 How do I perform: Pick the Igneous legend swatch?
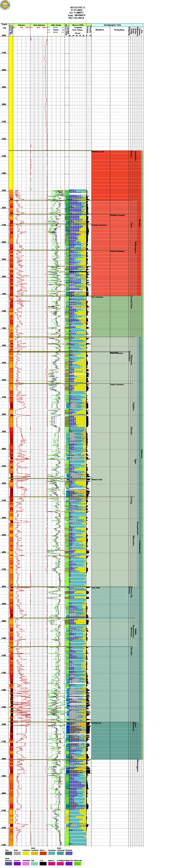coord(51,864)
